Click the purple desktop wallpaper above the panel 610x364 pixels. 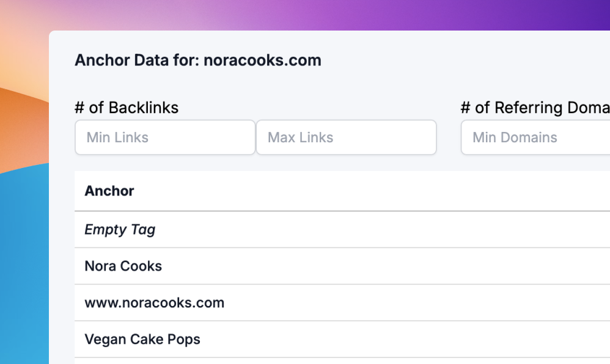367,13
